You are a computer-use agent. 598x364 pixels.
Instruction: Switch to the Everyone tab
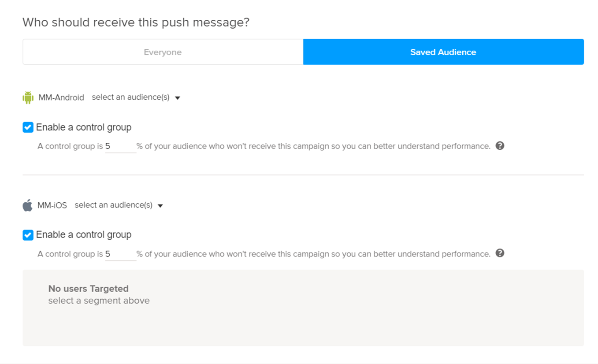point(163,52)
